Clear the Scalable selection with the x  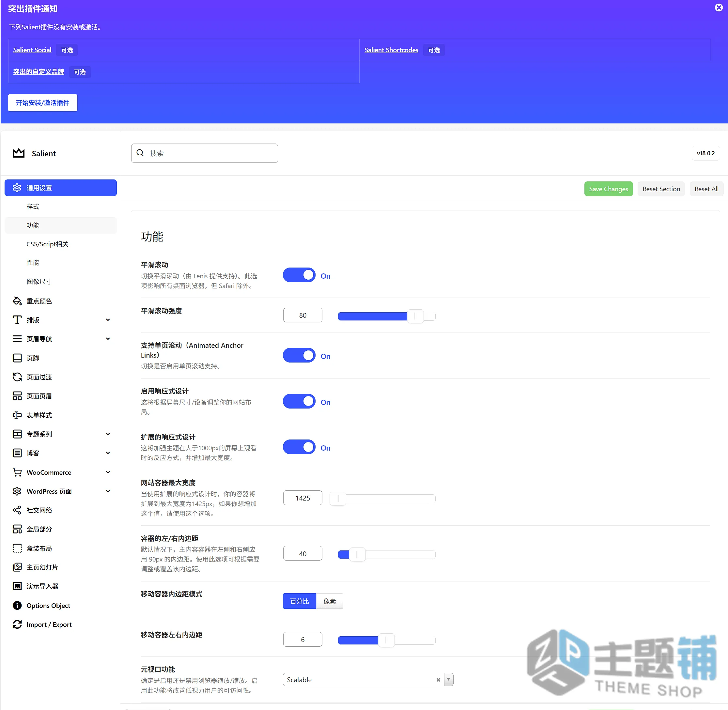(438, 680)
